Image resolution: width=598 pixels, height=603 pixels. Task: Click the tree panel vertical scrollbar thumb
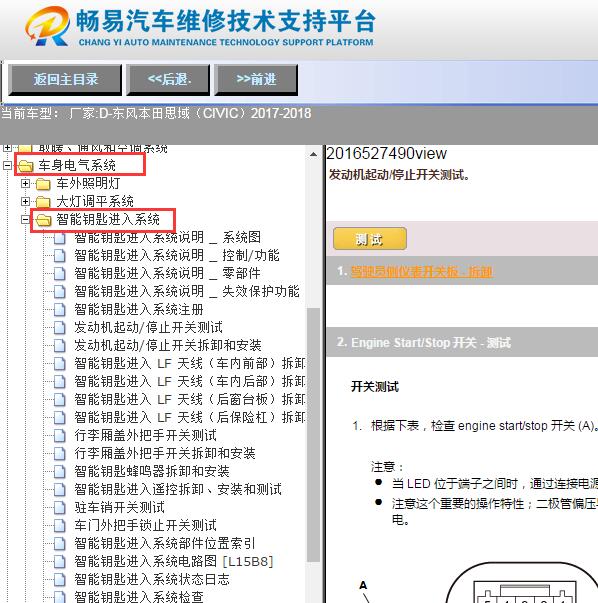[313, 435]
